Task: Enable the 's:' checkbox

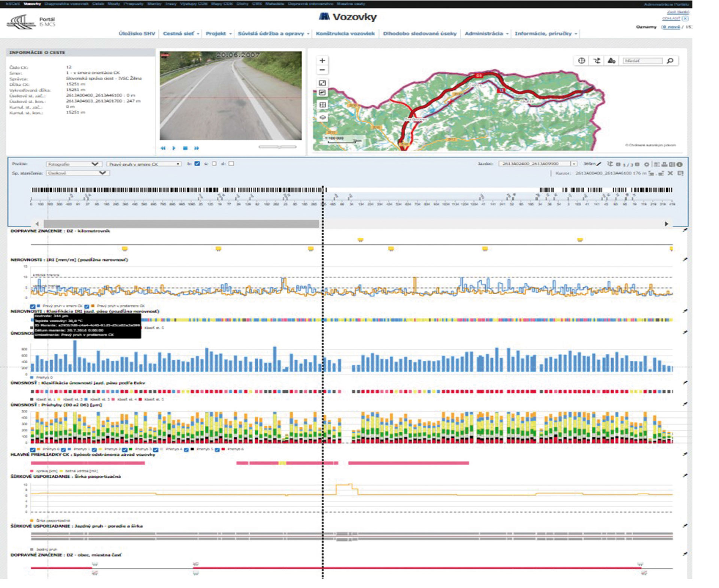Action: (214, 164)
